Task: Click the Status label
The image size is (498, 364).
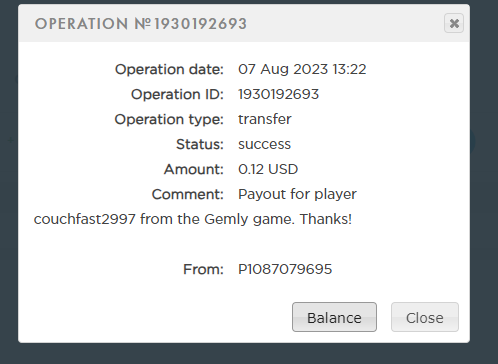Action: (200, 144)
